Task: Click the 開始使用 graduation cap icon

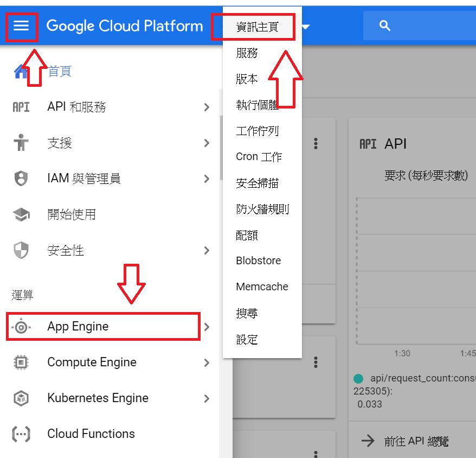Action: (x=21, y=214)
